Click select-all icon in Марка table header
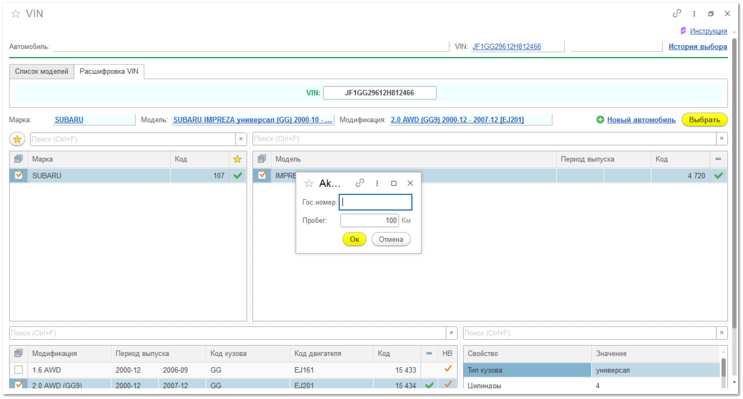Viewport: 743px width, 399px height. [18, 159]
